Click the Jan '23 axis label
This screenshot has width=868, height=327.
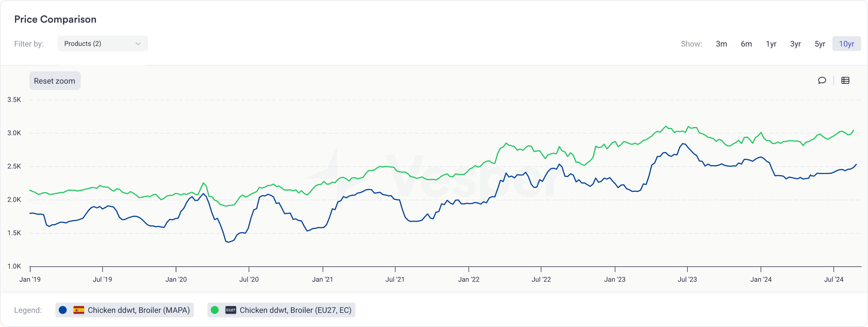(615, 280)
